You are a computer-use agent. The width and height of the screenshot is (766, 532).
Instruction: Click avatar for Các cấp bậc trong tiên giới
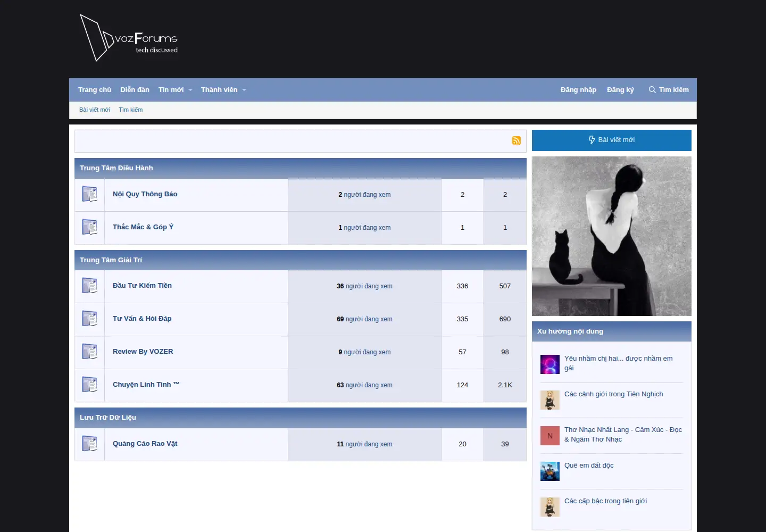tap(550, 507)
